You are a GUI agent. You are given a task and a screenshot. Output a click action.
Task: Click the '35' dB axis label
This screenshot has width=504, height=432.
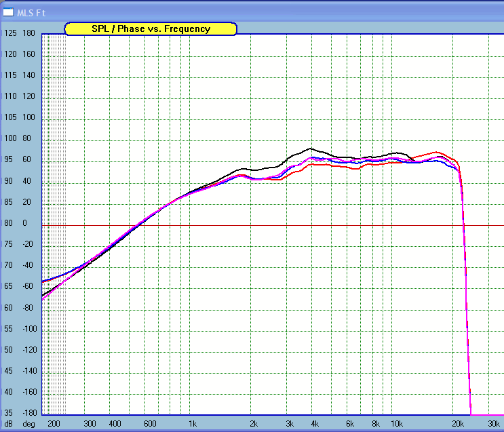tap(8, 413)
